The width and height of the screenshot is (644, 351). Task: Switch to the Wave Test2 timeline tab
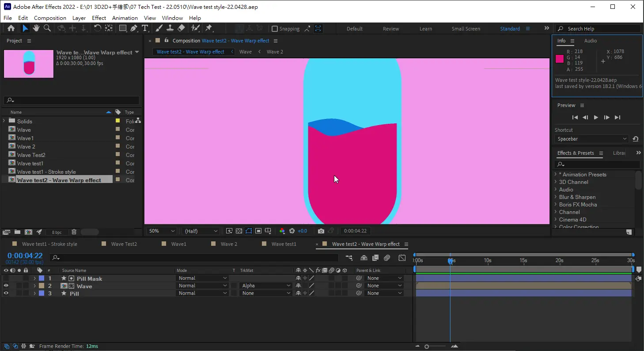pos(124,244)
